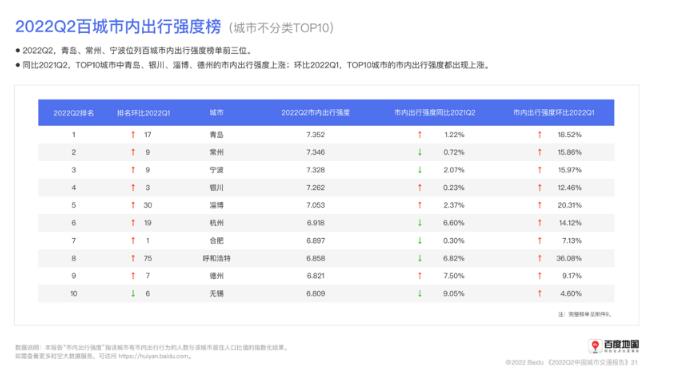Click green down arrow next to 9.05%
This screenshot has height=384, width=685.
coord(420,294)
